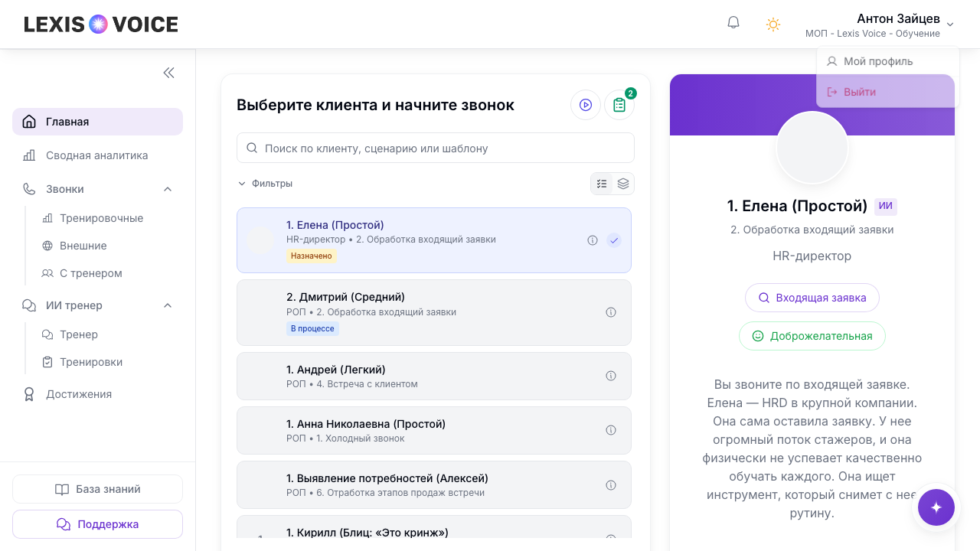Select client 1. Елена (Простой)

(434, 240)
